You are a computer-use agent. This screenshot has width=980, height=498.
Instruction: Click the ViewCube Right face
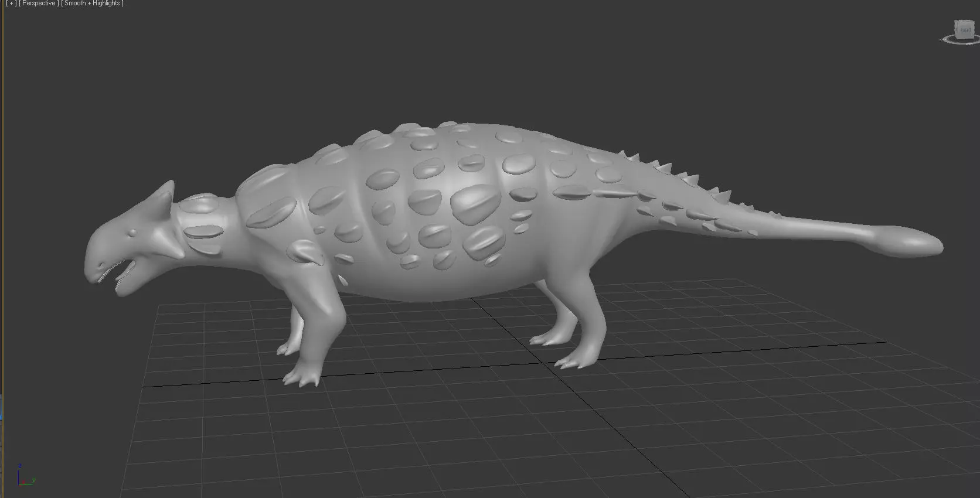(965, 29)
